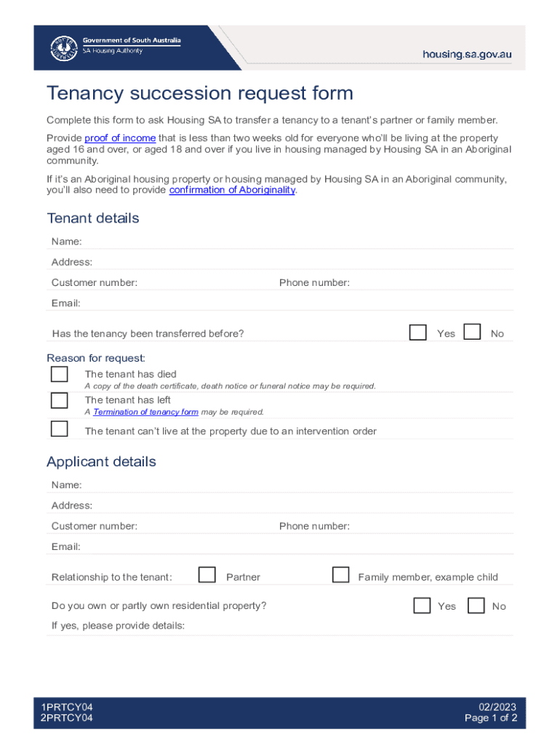Click the tenant Phone number field

click(x=429, y=282)
